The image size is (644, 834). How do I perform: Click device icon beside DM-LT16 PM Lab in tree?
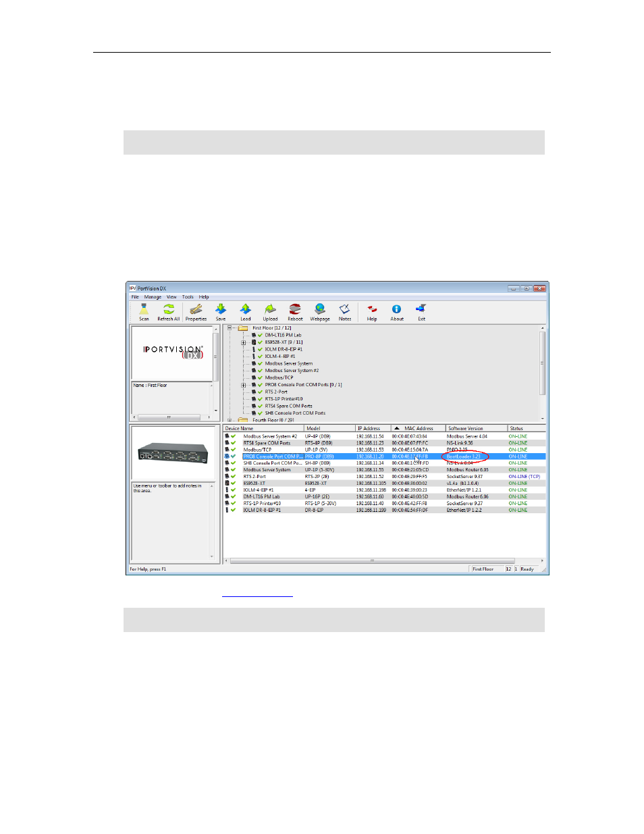tap(254, 335)
